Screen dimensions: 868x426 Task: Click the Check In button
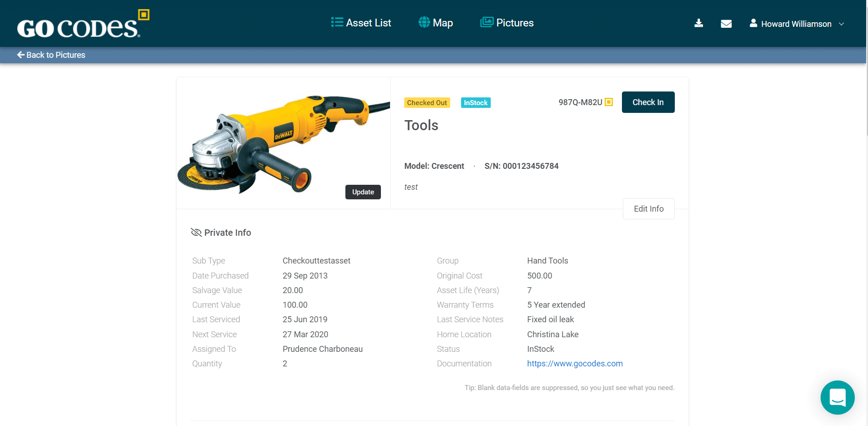tap(648, 102)
